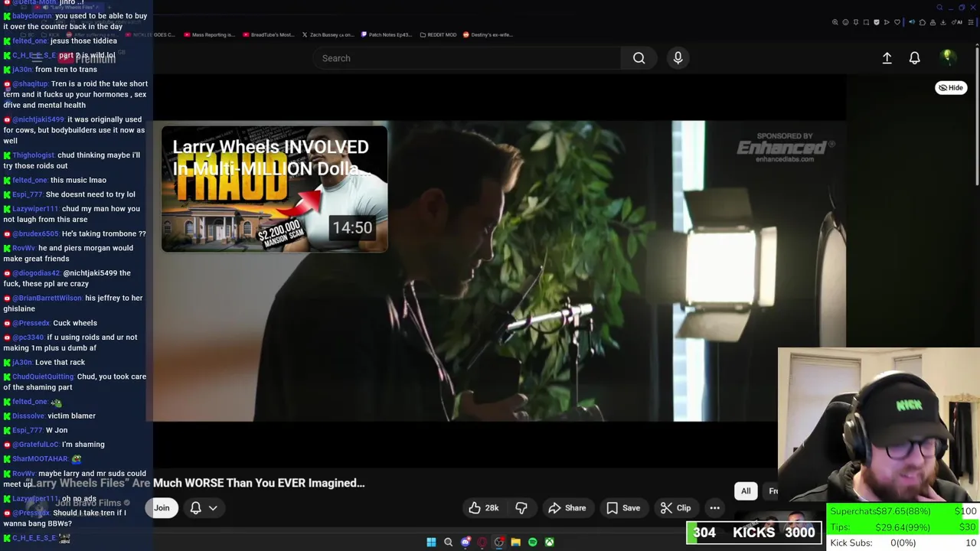
Task: Click the Enhanced sponsor logo in video
Action: (x=785, y=147)
